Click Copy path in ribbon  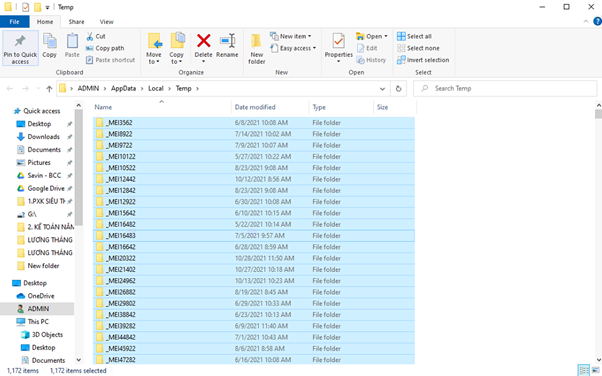coord(105,48)
